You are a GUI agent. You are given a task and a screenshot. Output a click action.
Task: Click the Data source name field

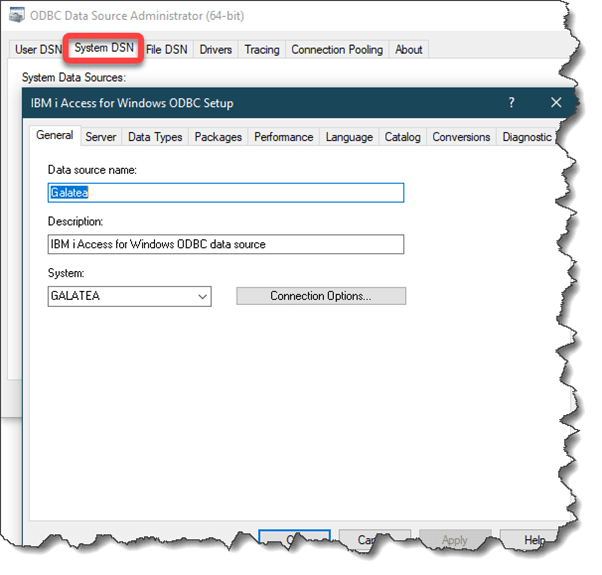coord(226,193)
